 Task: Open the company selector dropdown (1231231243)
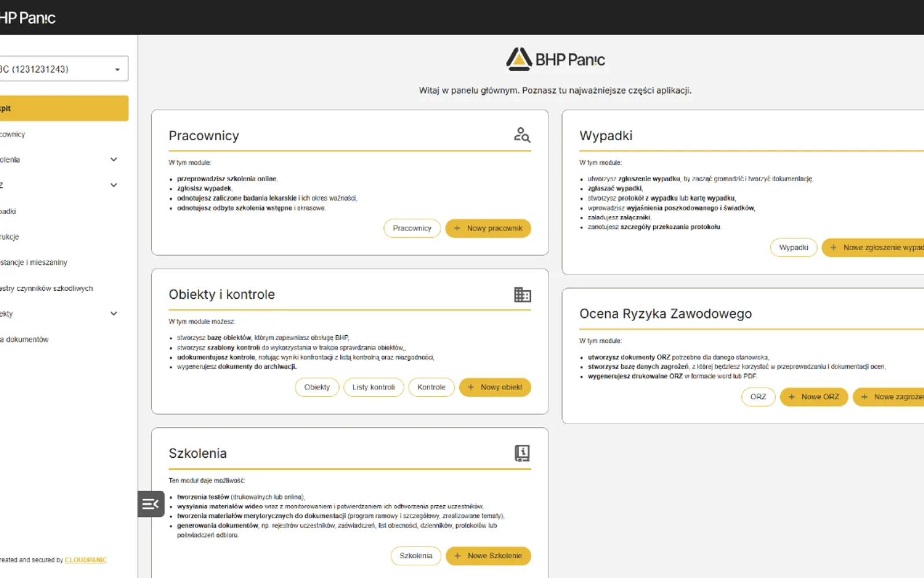coord(62,69)
